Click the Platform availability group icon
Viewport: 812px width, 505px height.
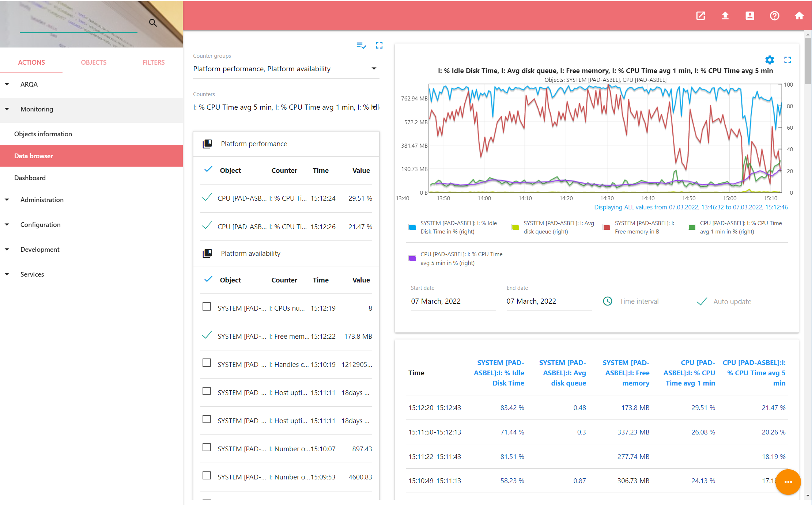tap(207, 253)
